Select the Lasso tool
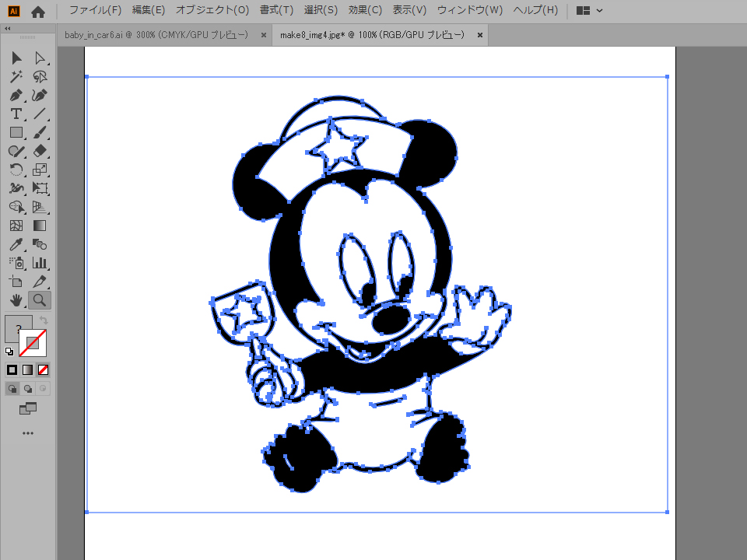 click(40, 77)
